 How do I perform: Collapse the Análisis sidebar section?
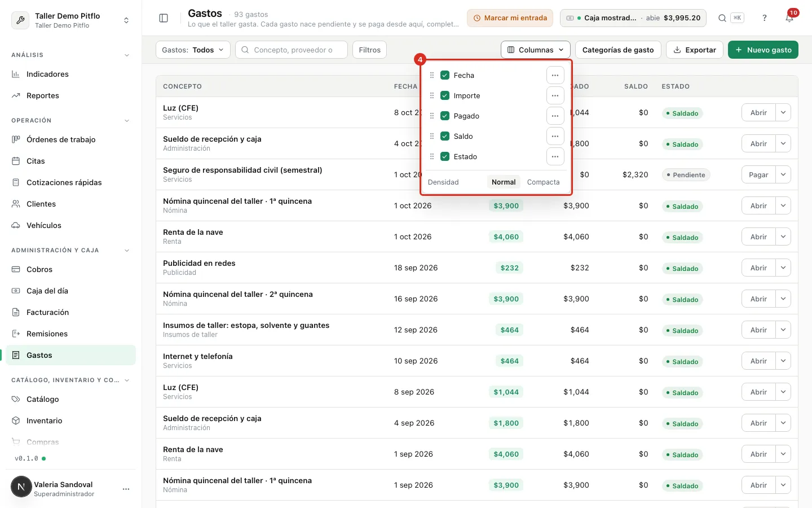(126, 55)
